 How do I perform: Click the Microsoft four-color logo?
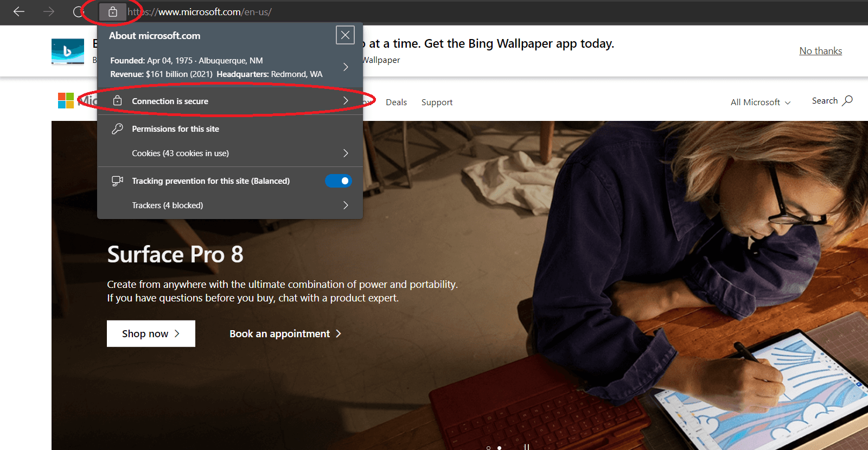tap(66, 100)
